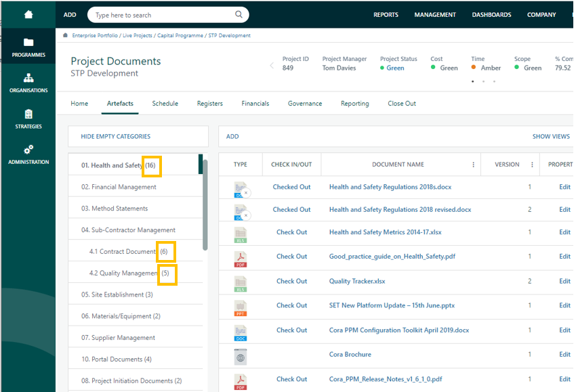Switch to the Home tab

click(x=79, y=104)
